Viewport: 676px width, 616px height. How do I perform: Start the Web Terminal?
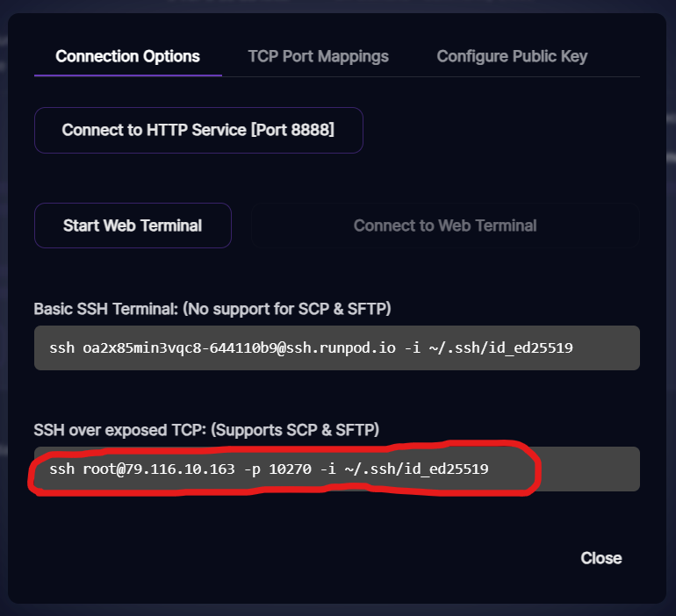tap(133, 226)
